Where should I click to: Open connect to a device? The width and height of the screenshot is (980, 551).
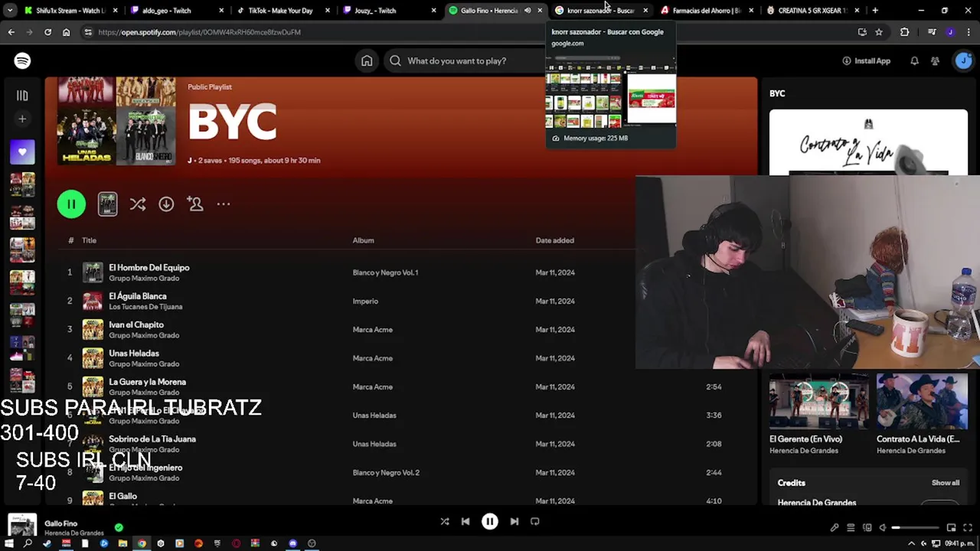click(x=867, y=527)
